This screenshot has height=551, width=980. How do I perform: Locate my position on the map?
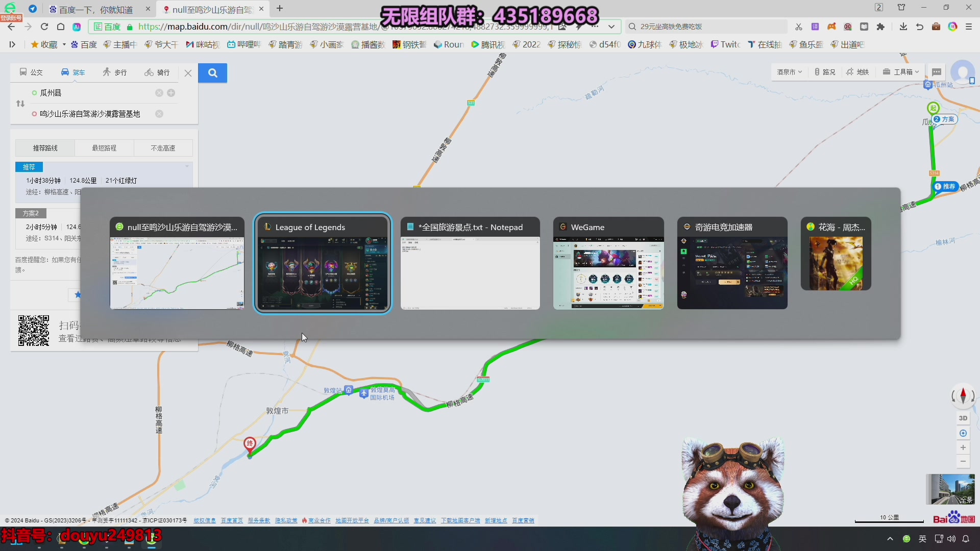pyautogui.click(x=963, y=433)
